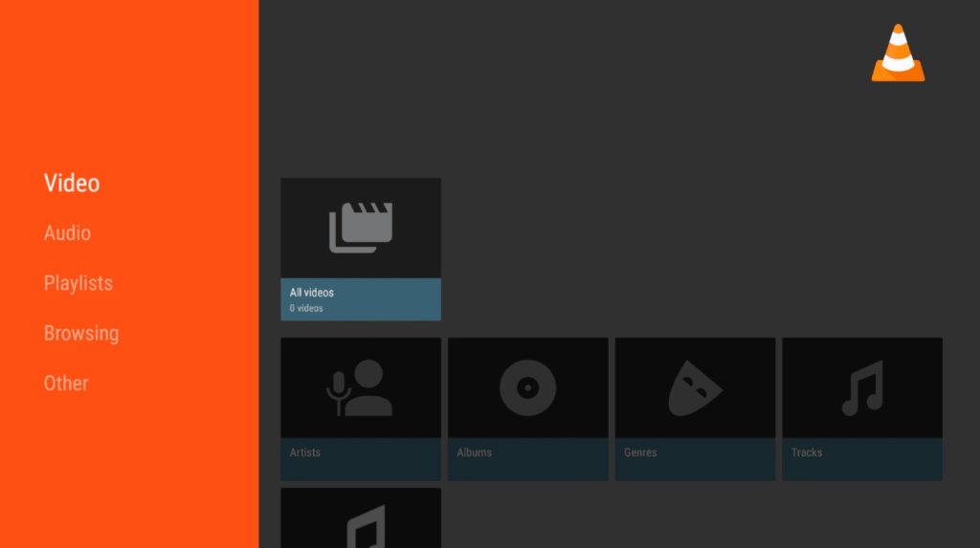Open the Tracks music note icon
The width and height of the screenshot is (980, 548).
coord(862,388)
